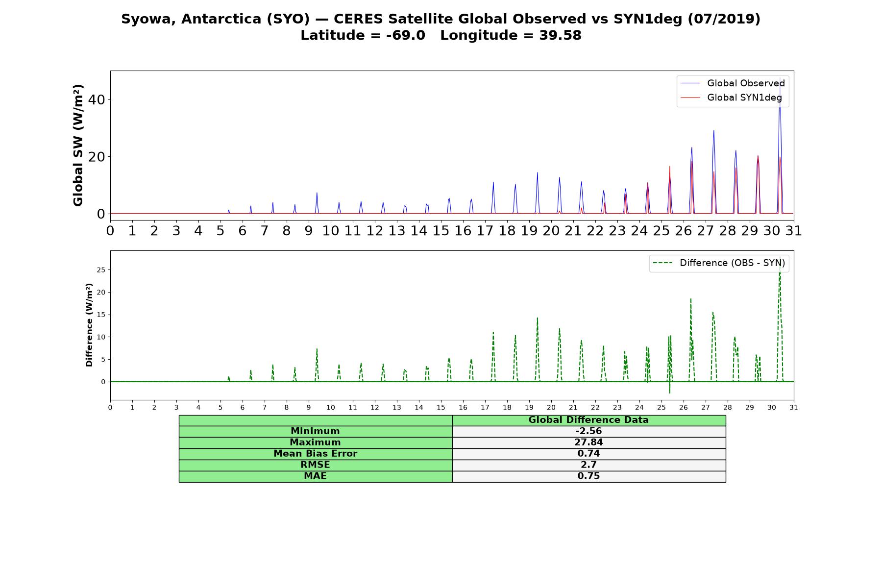Click the red line swatch in legend
882x588 pixels.
coord(691,98)
